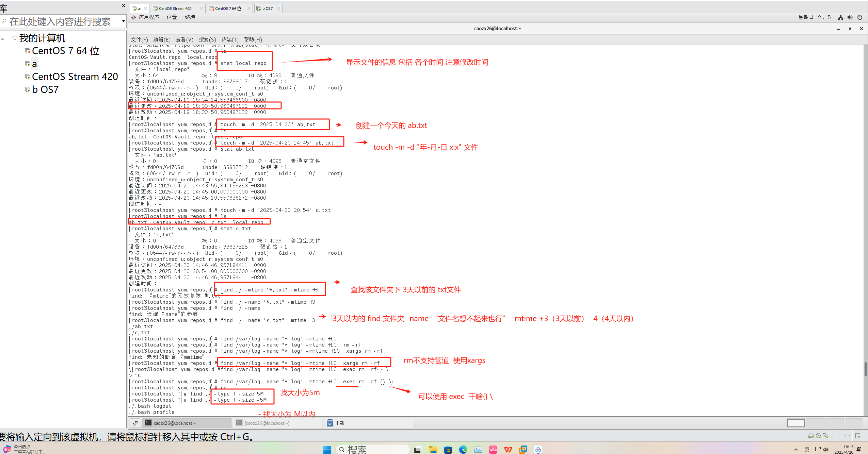Viewport: 868px width, 454px height.
Task: Click the GNOME power icon in top bar
Action: pyautogui.click(x=860, y=17)
